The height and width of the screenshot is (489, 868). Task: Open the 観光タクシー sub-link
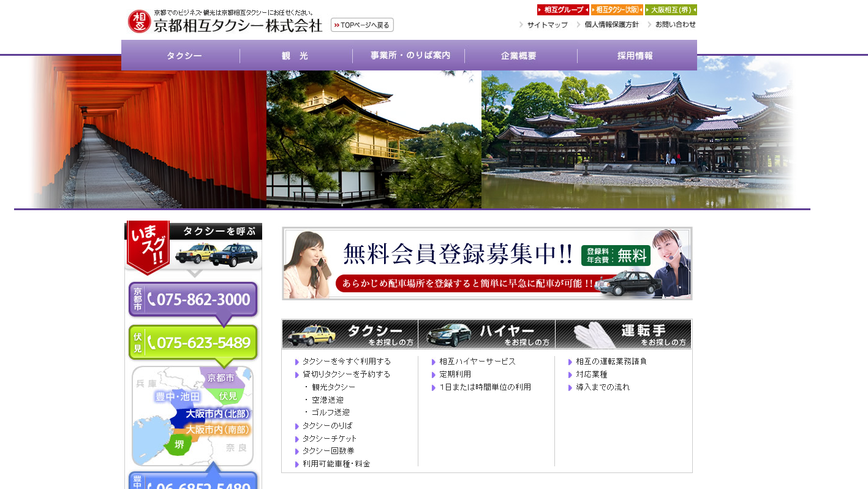[x=333, y=387]
